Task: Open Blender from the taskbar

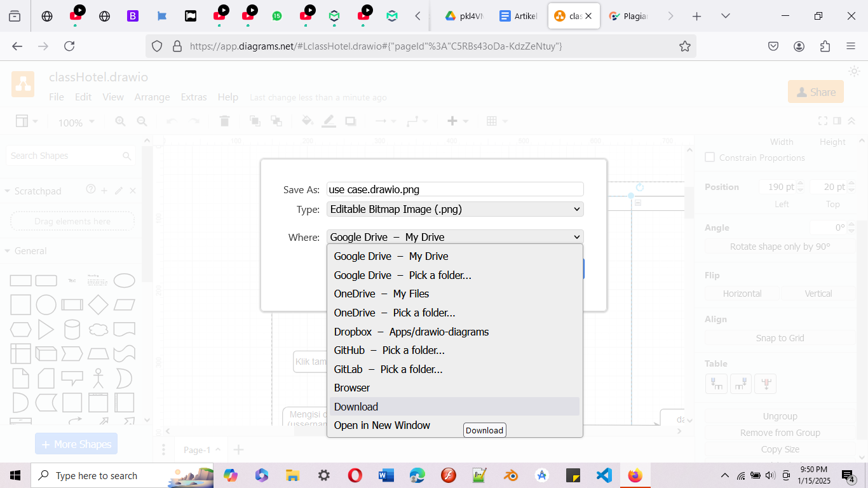Action: point(510,475)
